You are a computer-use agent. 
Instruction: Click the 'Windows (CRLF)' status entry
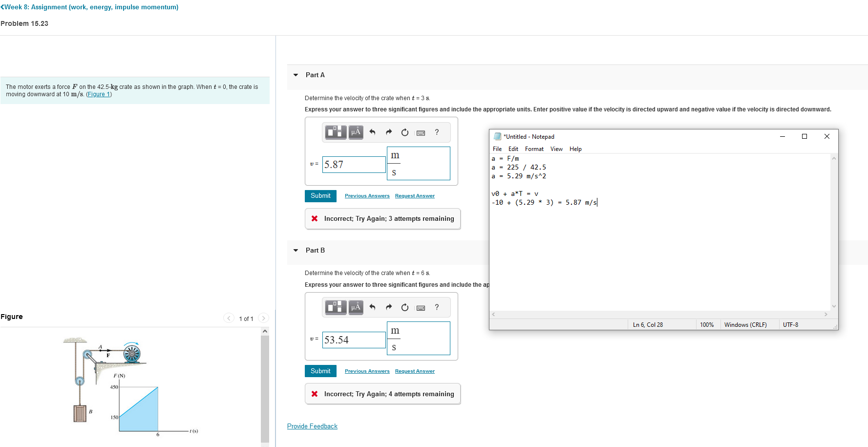click(x=745, y=325)
